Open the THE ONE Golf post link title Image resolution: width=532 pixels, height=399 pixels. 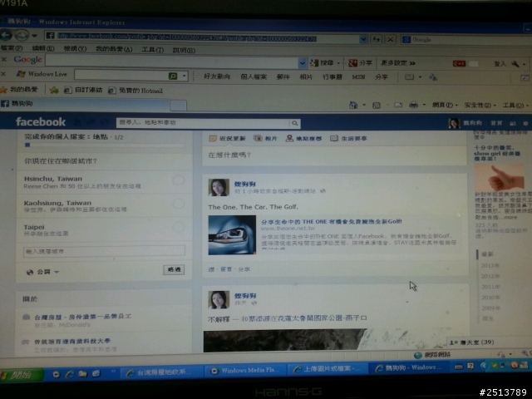point(332,222)
